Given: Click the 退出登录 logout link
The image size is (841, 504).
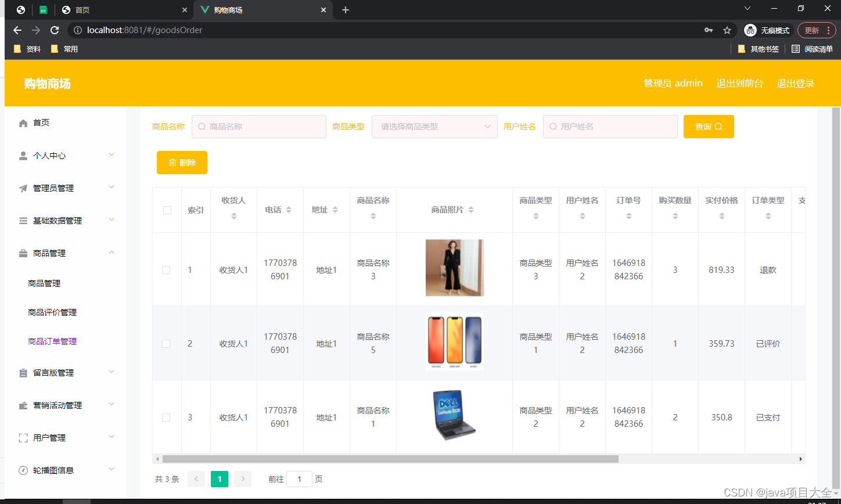Looking at the screenshot, I should tap(796, 83).
